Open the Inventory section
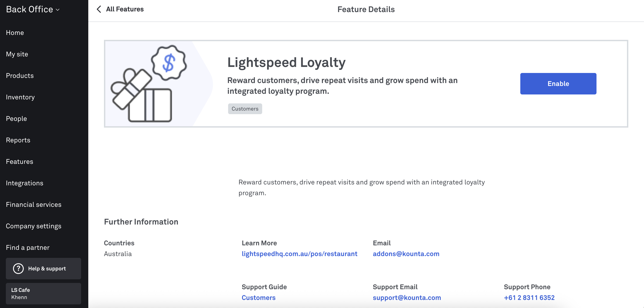Image resolution: width=644 pixels, height=308 pixels. click(x=20, y=97)
